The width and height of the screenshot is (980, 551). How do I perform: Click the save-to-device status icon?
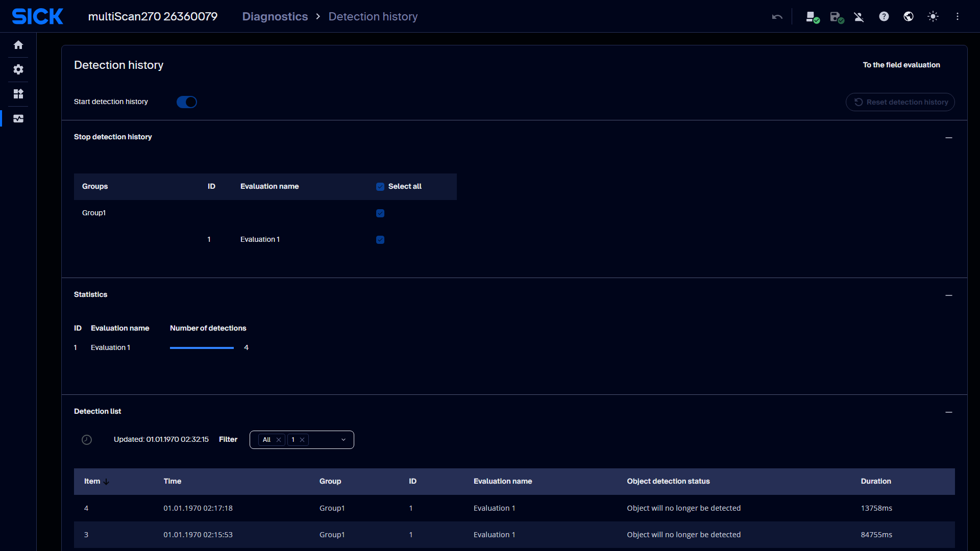click(837, 17)
